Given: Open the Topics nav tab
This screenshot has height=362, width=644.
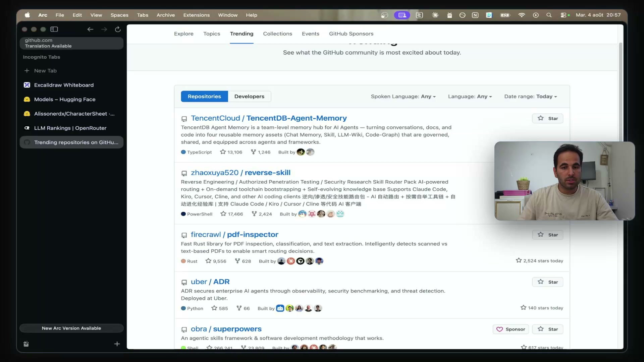Looking at the screenshot, I should [212, 34].
